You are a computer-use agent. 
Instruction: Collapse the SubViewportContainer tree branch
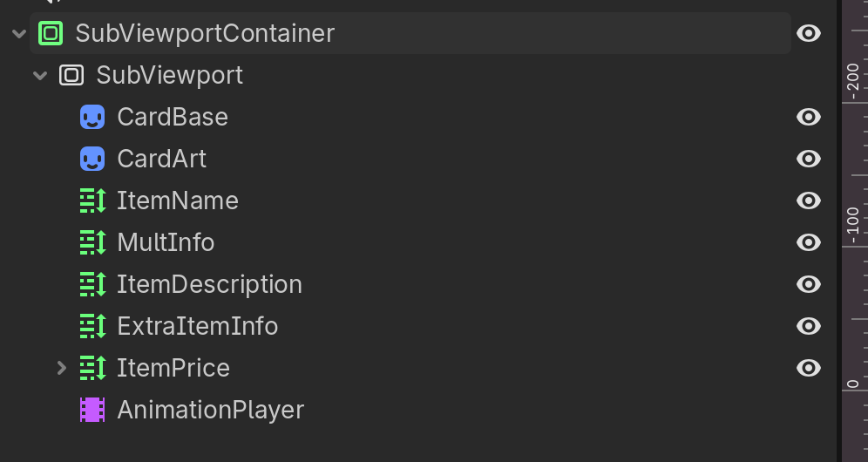tap(19, 34)
